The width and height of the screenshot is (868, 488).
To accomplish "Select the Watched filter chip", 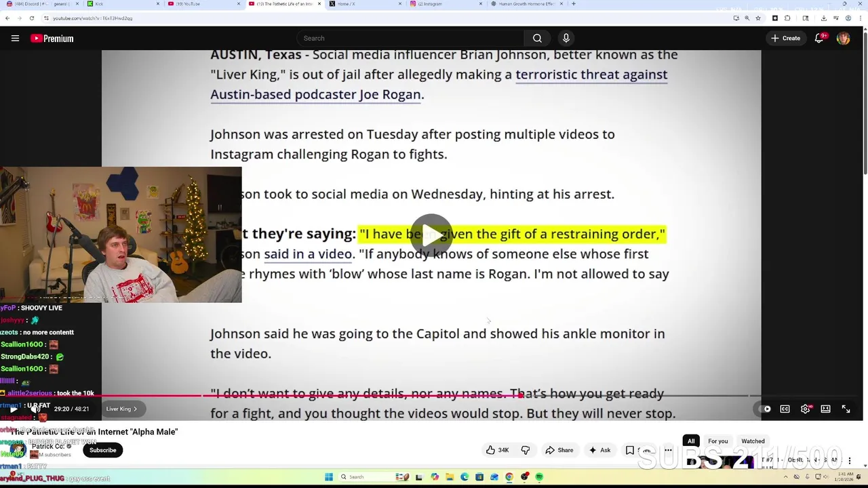I will 753,441.
